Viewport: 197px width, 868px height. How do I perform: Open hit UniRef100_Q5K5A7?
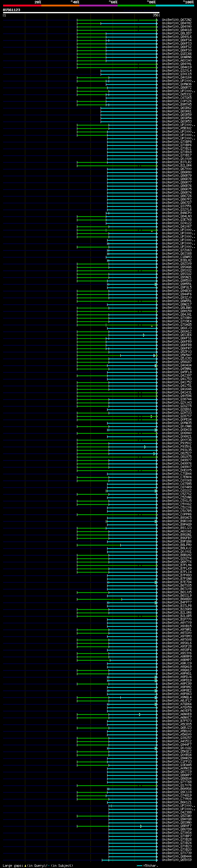177,355
